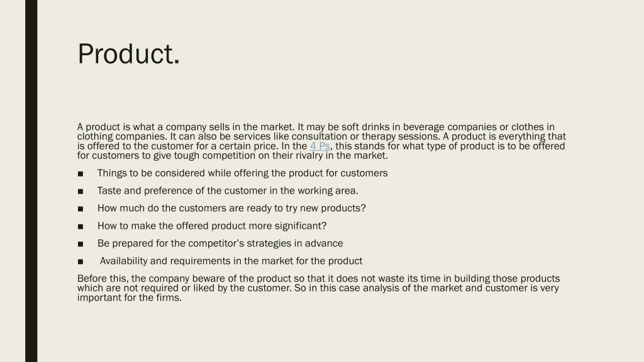The image size is (644, 362).
Task: Click the opening A product is what paragraph
Action: click(x=321, y=141)
